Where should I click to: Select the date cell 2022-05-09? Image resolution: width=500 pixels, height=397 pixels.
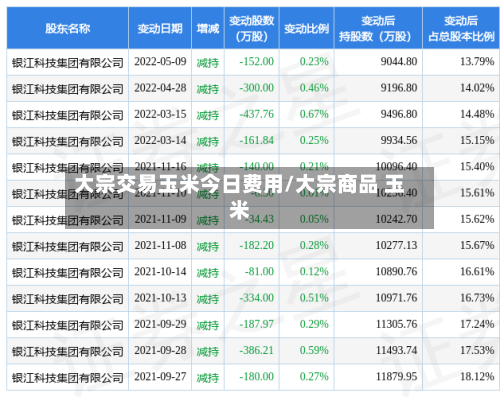tap(160, 62)
